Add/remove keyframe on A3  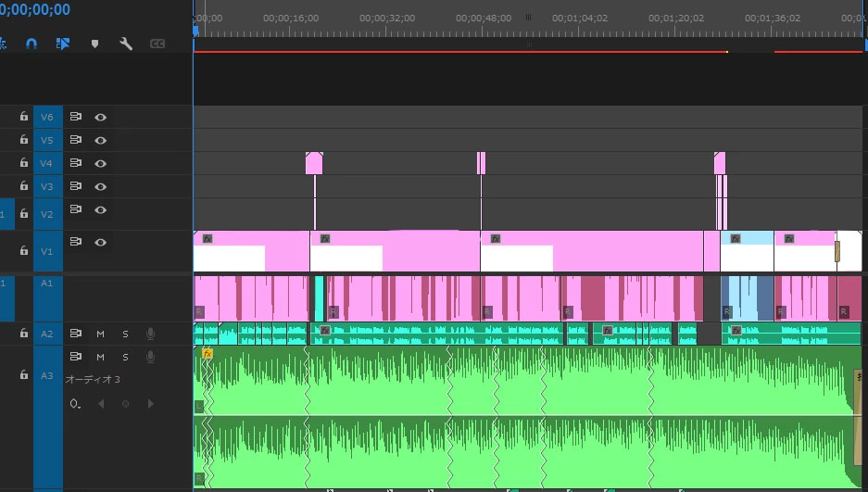point(125,403)
